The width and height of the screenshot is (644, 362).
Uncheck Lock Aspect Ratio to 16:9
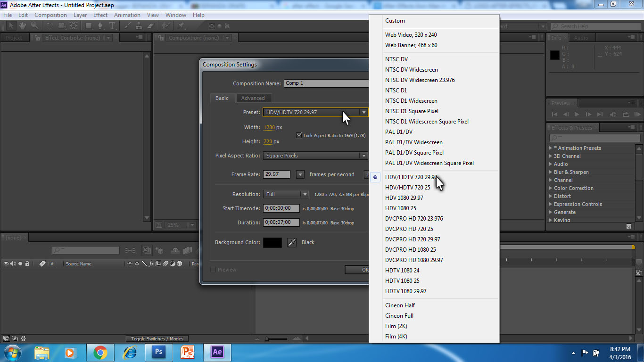click(x=299, y=135)
